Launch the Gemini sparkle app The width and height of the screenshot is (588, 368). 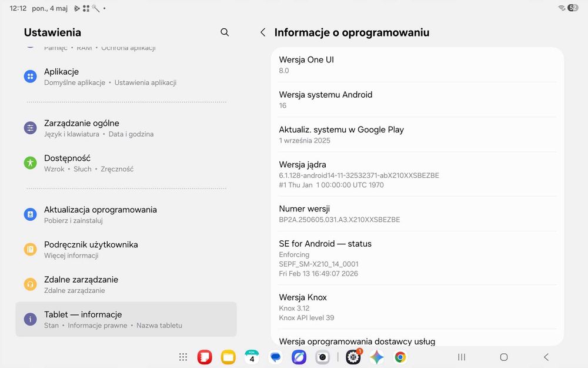(x=377, y=357)
